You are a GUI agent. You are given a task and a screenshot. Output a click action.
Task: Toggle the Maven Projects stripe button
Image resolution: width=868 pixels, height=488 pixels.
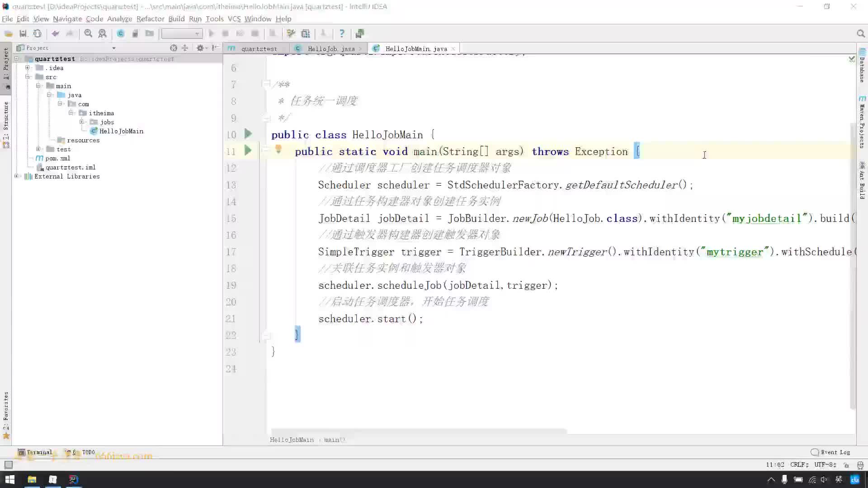tap(862, 122)
